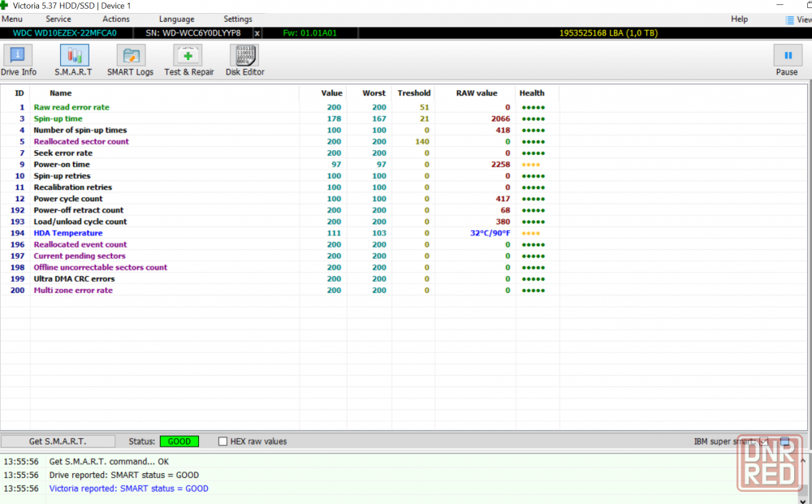Viewport: 812px width, 504px height.
Task: Click the Pause button icon
Action: [x=788, y=55]
